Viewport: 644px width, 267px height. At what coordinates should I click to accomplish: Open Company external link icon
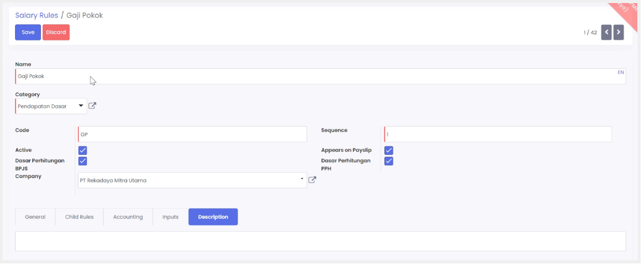point(312,180)
